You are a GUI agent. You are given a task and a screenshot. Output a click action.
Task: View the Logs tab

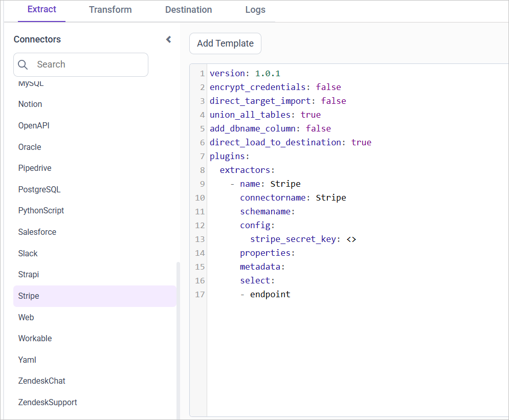255,10
